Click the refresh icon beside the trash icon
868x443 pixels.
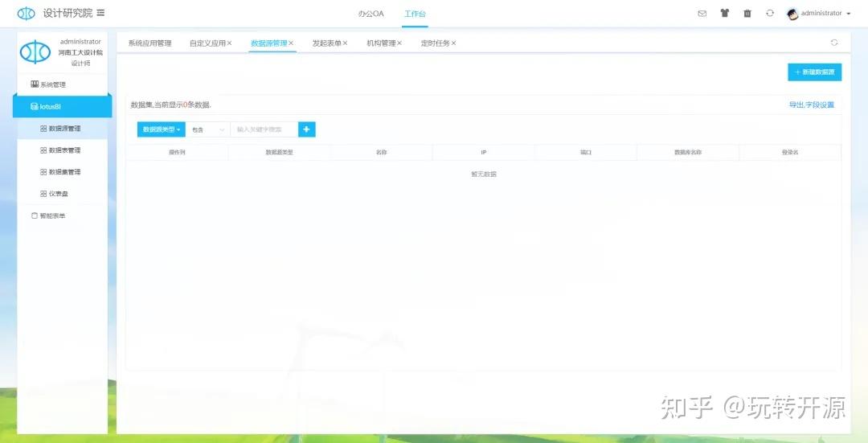pos(770,14)
